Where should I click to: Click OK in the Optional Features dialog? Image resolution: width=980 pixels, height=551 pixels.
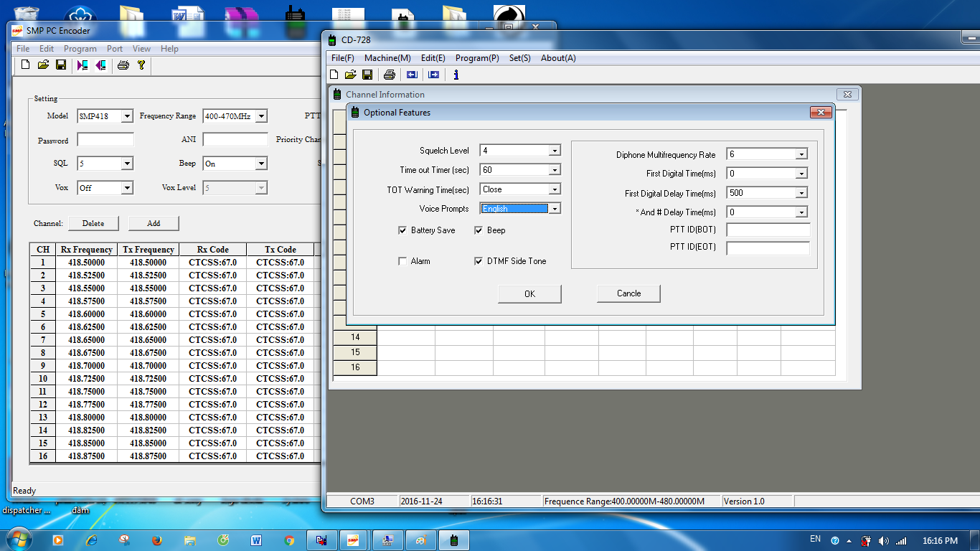point(529,293)
